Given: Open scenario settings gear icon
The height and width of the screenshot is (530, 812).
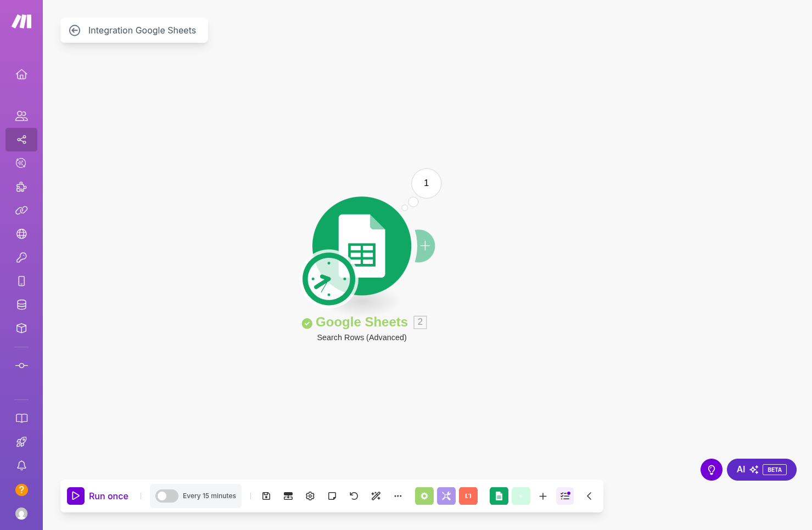Looking at the screenshot, I should (x=310, y=496).
